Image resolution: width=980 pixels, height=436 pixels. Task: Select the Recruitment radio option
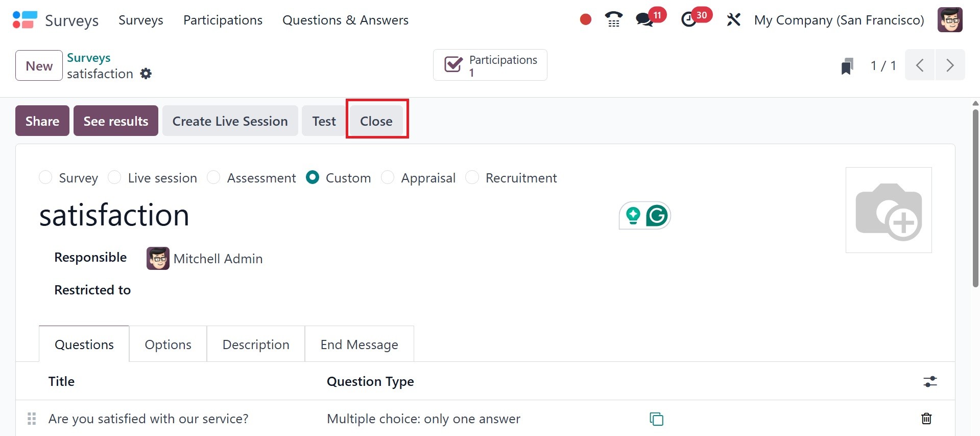click(472, 177)
